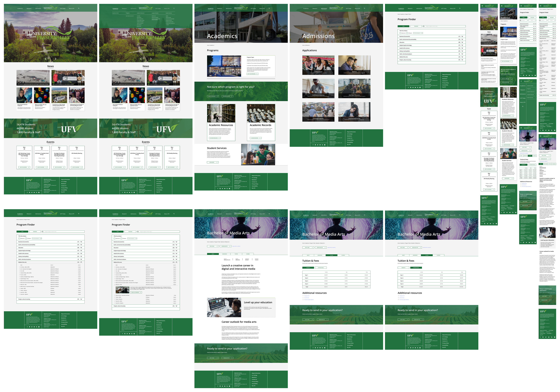Click Maps & Directions link in Admissions footer
Viewport: 560px width, 392px height.
(351, 132)
